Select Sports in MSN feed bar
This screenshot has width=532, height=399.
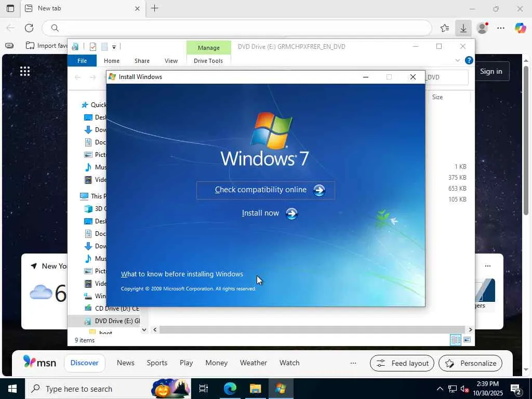click(157, 363)
